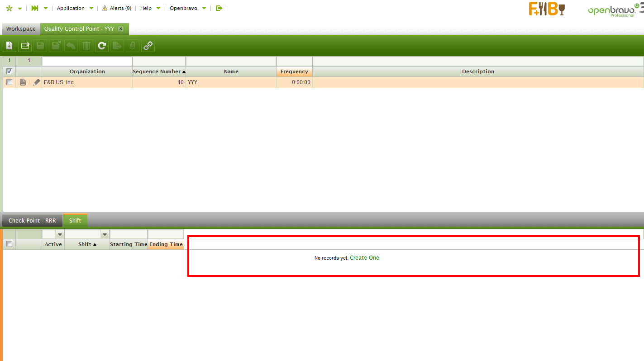Viewport: 644px width, 361px height.
Task: Sort by the Organization column header
Action: point(87,71)
